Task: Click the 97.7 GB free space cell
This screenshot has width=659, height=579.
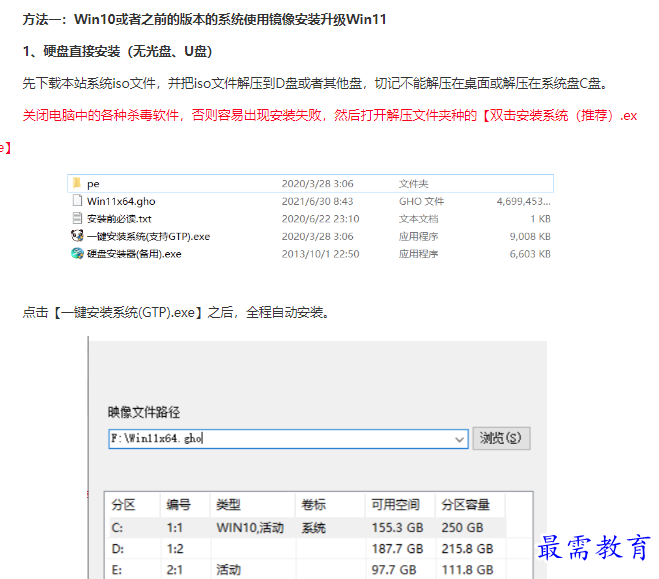Action: tap(394, 569)
